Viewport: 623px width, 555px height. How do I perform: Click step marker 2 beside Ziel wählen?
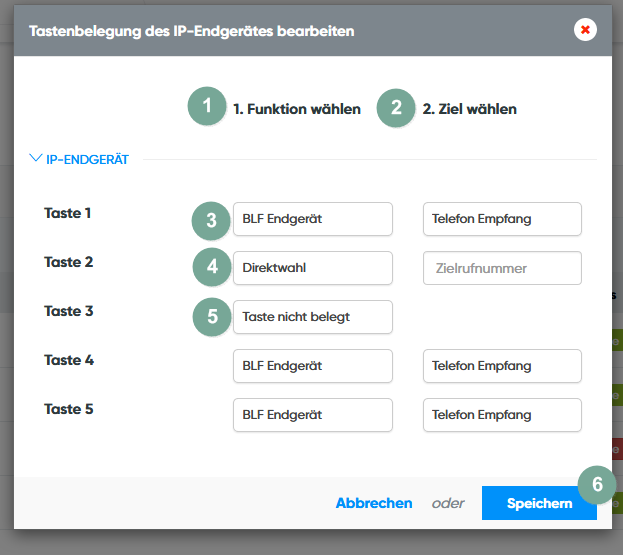click(396, 107)
